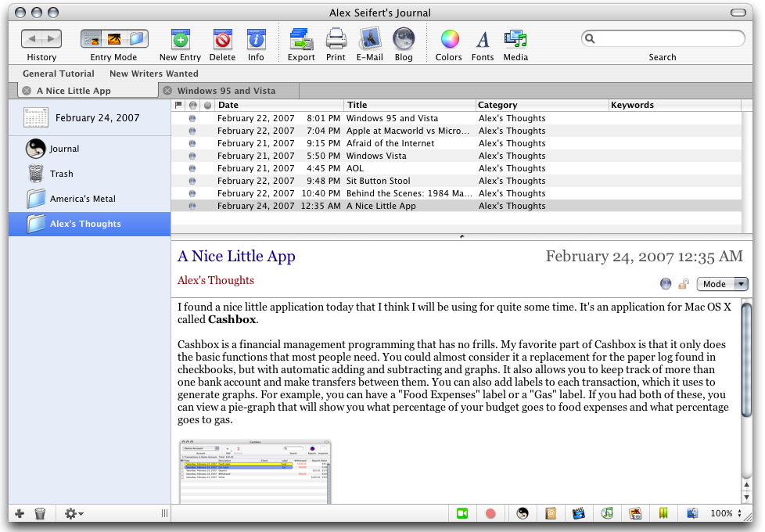Start audio recording with the red record button
765x532 pixels.
pos(491,514)
